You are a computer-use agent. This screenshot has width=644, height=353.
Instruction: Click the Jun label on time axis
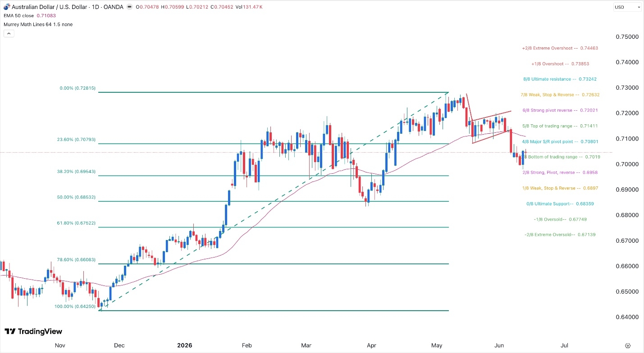[499, 346]
